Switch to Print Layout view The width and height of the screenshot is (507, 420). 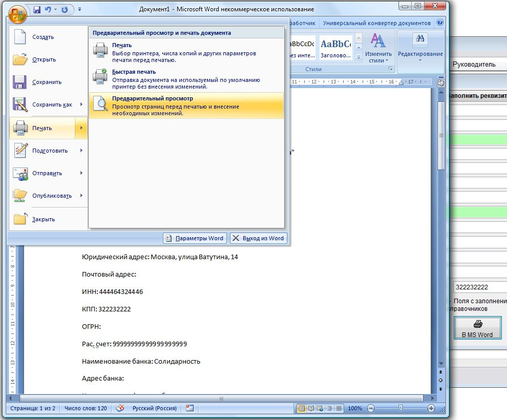(x=302, y=408)
